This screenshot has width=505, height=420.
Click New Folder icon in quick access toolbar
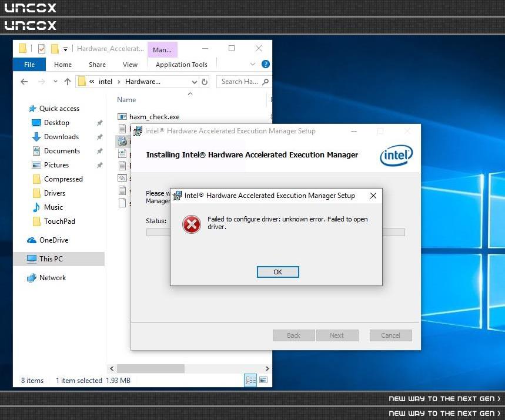click(x=55, y=49)
